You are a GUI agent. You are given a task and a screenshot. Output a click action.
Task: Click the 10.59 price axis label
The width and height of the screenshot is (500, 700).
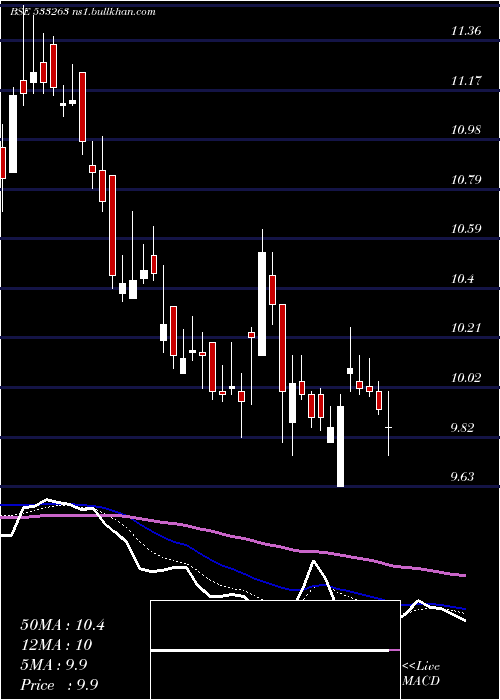coord(466,229)
